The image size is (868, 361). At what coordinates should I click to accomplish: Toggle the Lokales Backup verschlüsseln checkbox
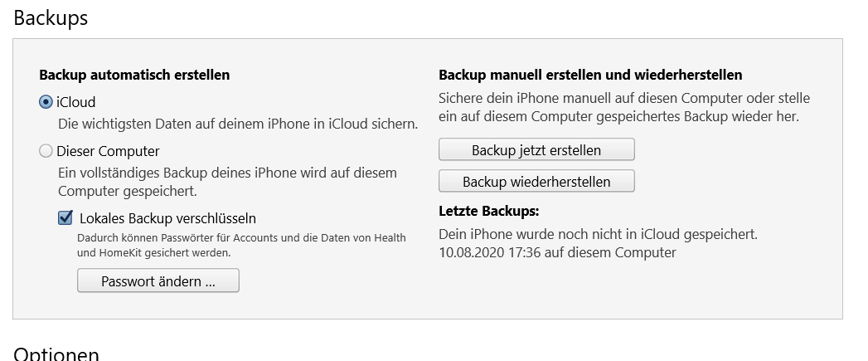coord(65,218)
